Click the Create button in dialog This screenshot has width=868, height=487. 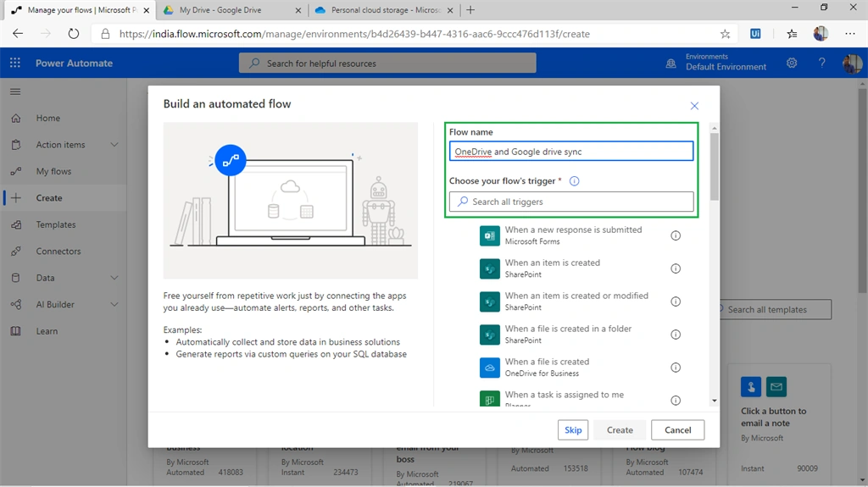pyautogui.click(x=620, y=430)
